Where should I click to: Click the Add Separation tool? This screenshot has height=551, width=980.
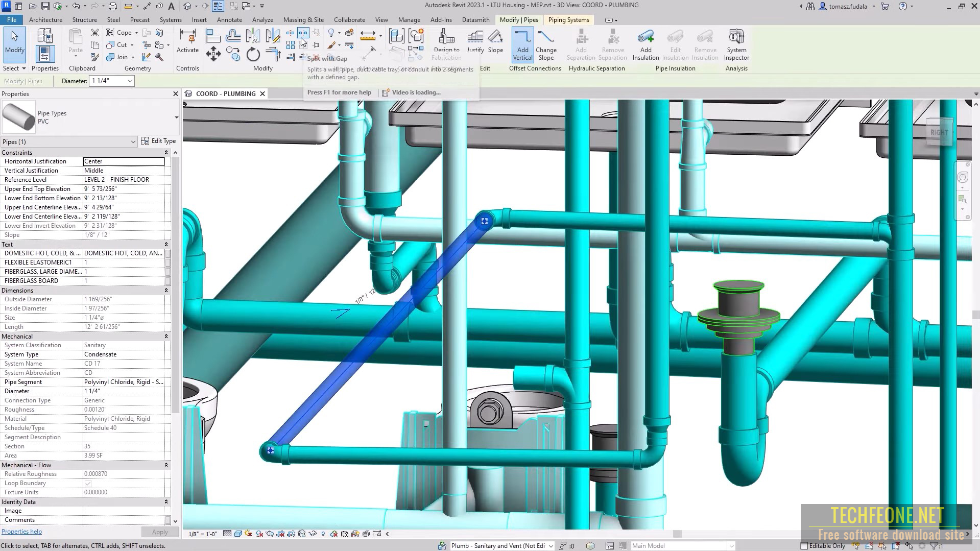[581, 46]
